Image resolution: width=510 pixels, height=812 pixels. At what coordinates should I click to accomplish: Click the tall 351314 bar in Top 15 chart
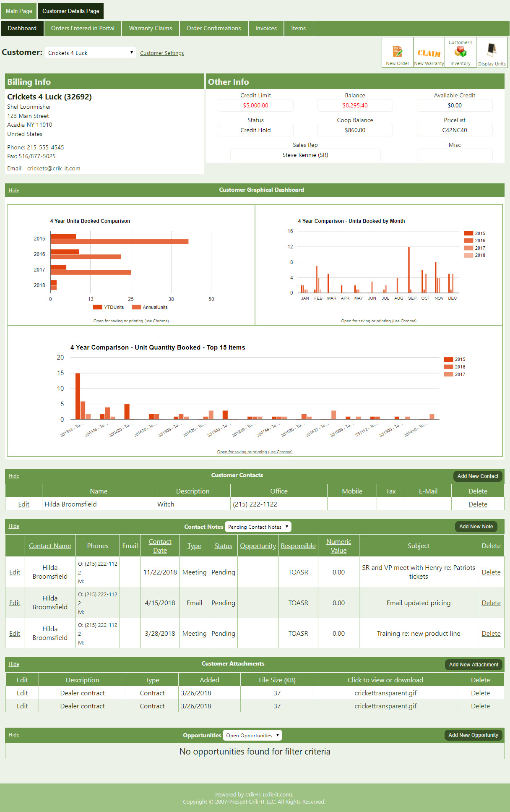(x=78, y=396)
